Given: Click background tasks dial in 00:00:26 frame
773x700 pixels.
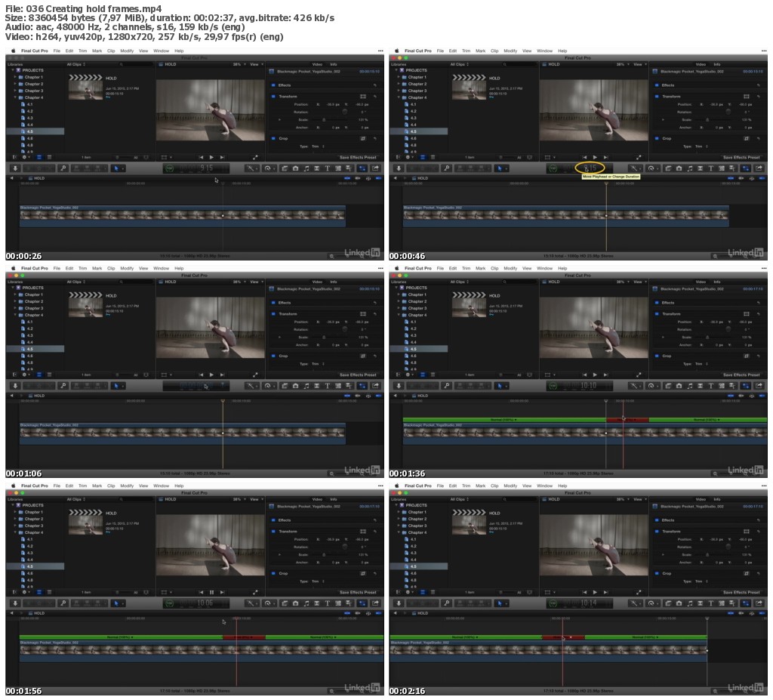Looking at the screenshot, I should (169, 168).
